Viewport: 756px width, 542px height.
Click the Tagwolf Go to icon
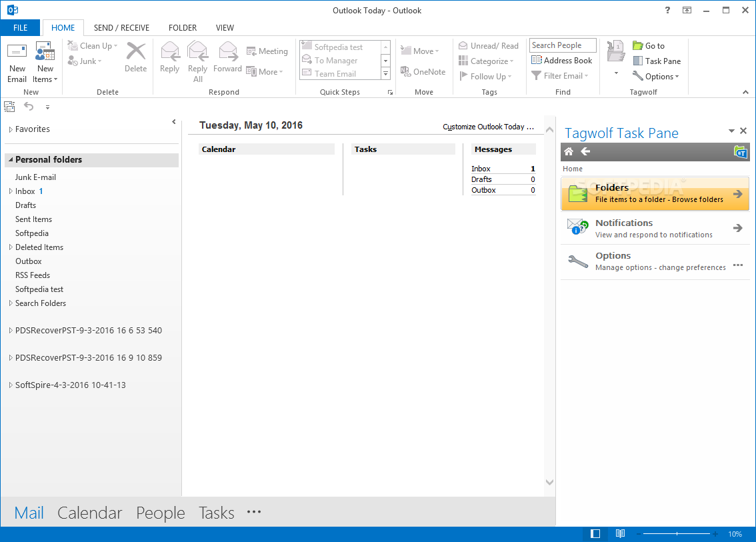638,46
